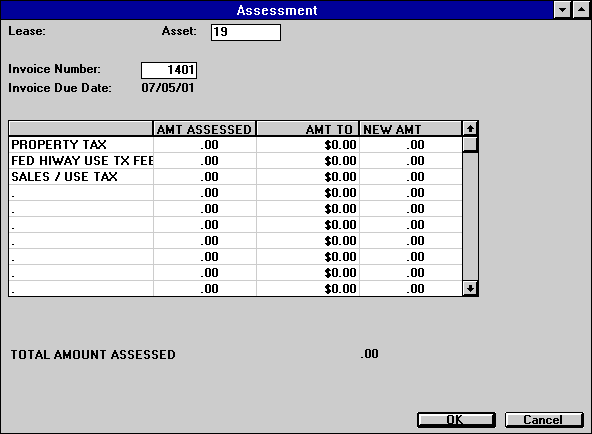Image resolution: width=592 pixels, height=434 pixels.
Task: Click the AMT ASSESSED column header
Action: point(204,129)
